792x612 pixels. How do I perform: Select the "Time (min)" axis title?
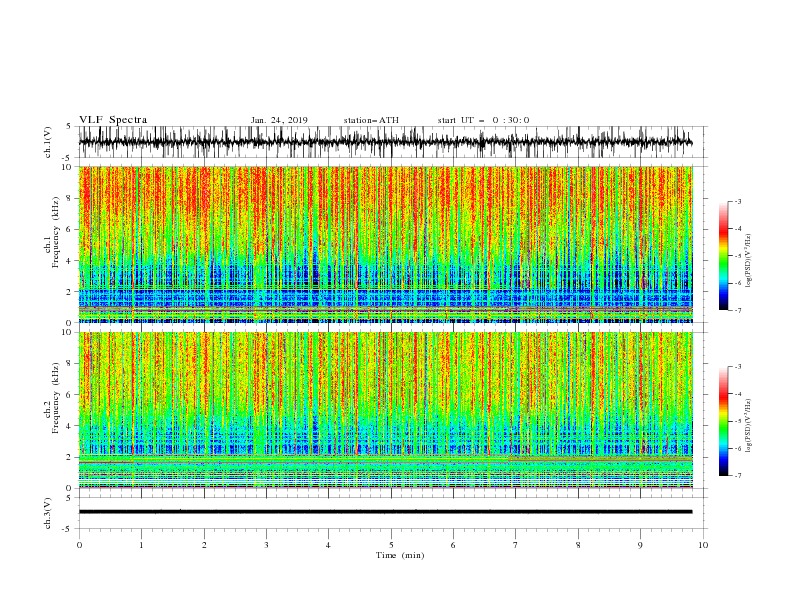click(x=400, y=555)
